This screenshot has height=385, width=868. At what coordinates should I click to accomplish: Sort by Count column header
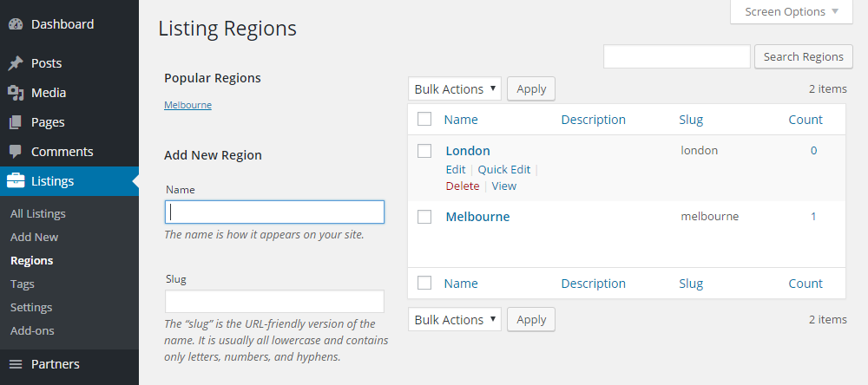806,120
